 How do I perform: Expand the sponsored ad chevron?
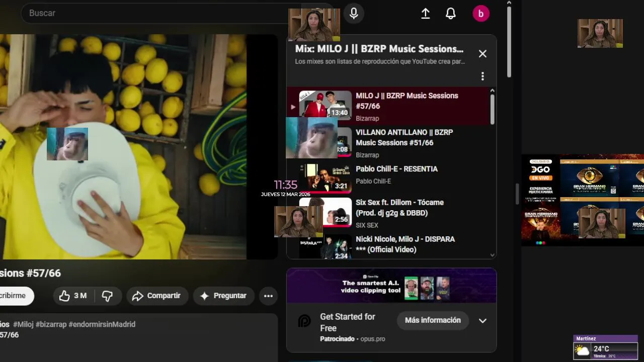(x=482, y=321)
